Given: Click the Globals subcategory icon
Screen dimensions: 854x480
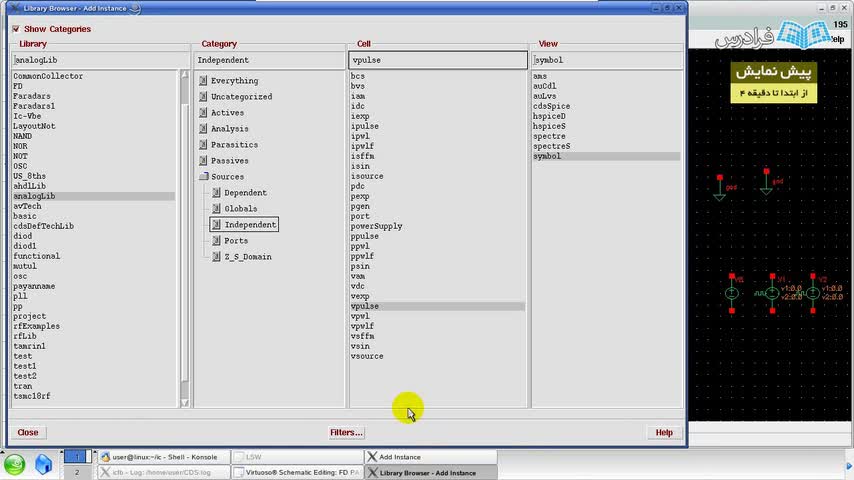Looking at the screenshot, I should (x=216, y=209).
